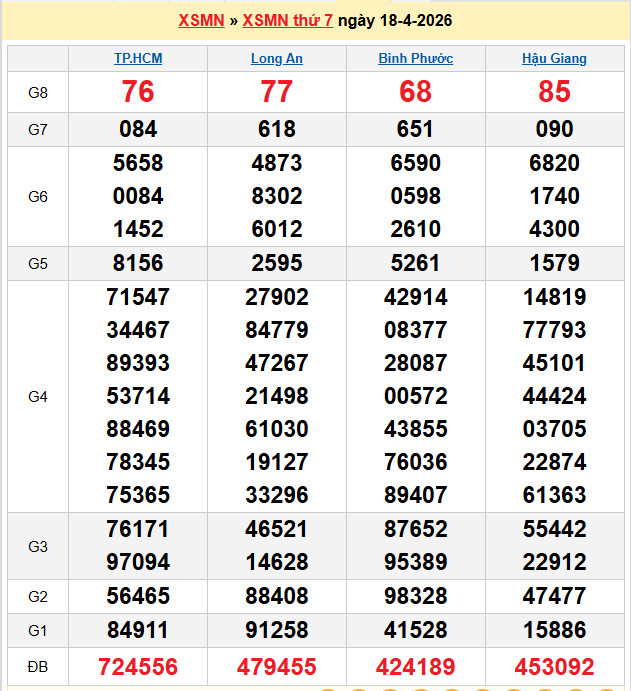Image resolution: width=631 pixels, height=691 pixels.
Task: Click the G7 result 618
Action: pyautogui.click(x=276, y=129)
